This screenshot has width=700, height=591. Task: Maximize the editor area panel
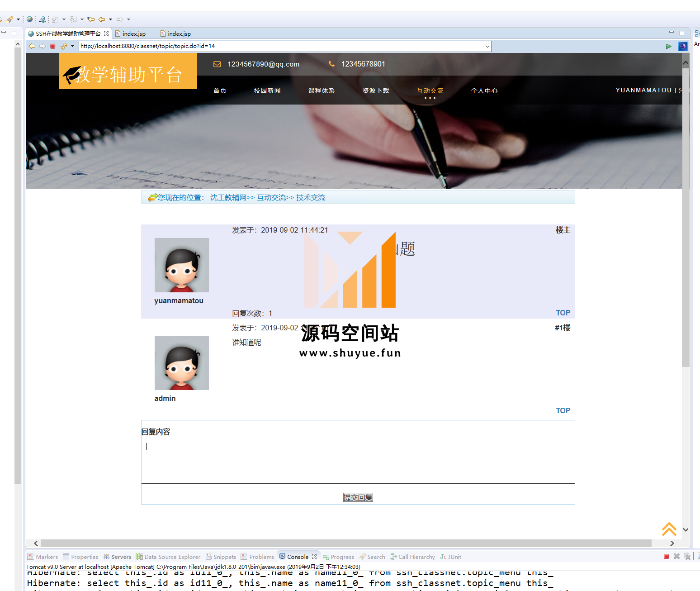[682, 33]
